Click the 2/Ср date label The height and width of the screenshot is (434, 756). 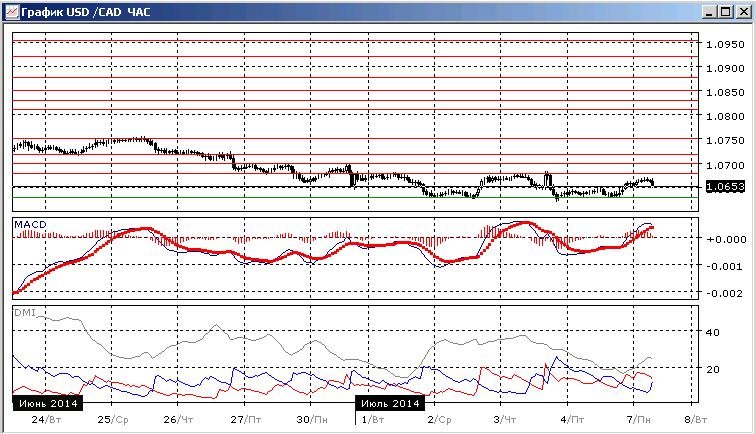pos(439,420)
